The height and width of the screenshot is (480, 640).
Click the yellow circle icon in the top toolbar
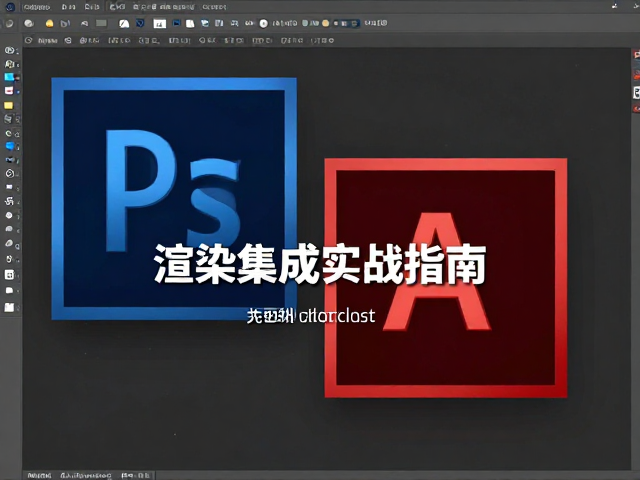click(49, 23)
